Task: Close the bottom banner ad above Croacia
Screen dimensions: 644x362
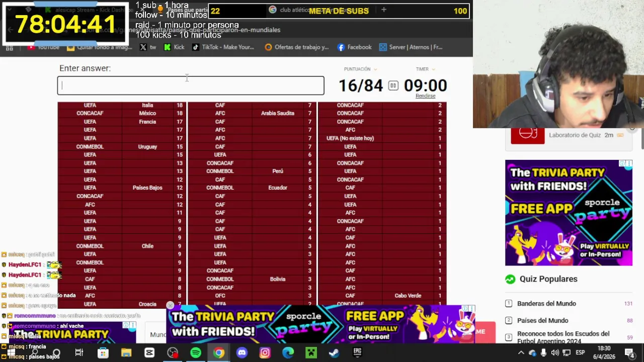Action: 170,306
